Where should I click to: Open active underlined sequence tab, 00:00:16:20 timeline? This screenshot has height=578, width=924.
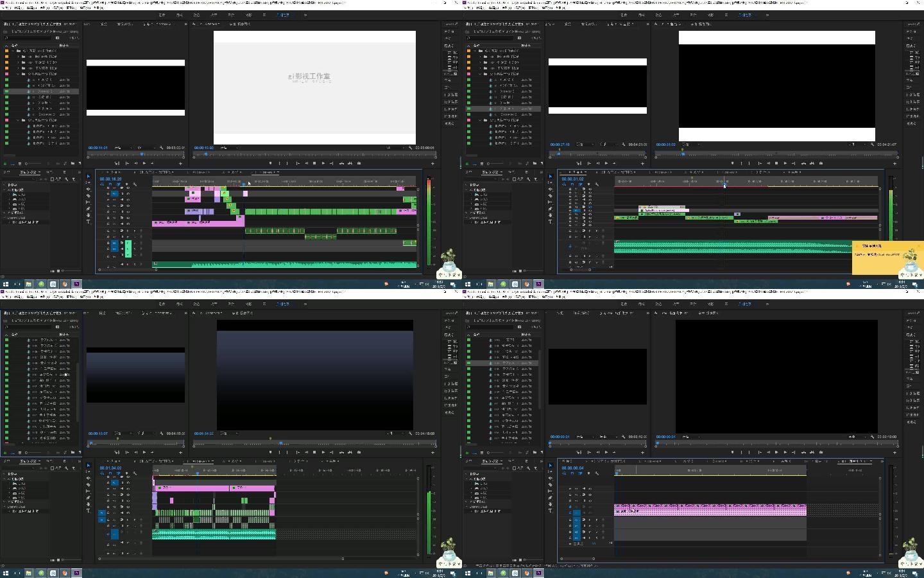point(266,172)
